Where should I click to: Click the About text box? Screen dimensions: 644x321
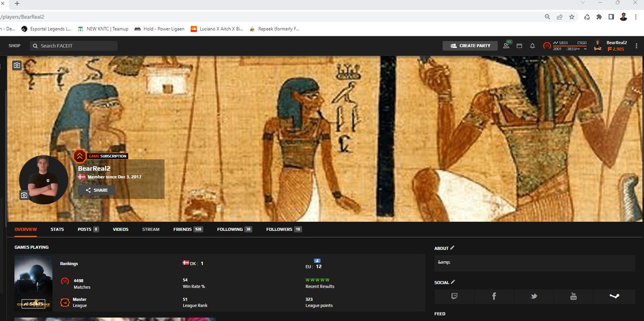(x=535, y=262)
